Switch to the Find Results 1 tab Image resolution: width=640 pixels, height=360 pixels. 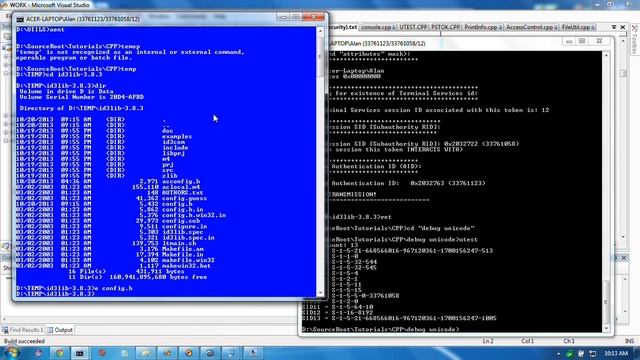coord(23,330)
